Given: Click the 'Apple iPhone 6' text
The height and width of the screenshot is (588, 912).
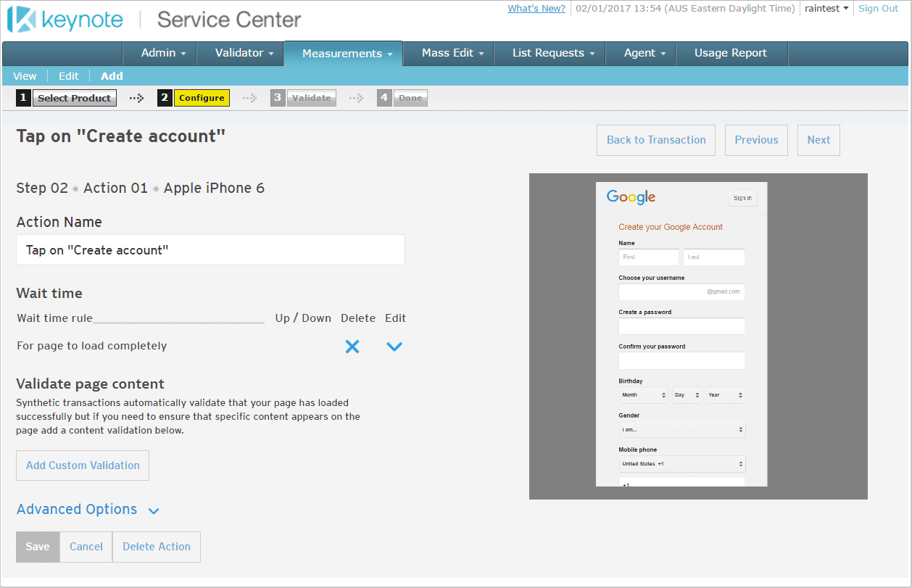Looking at the screenshot, I should click(214, 188).
